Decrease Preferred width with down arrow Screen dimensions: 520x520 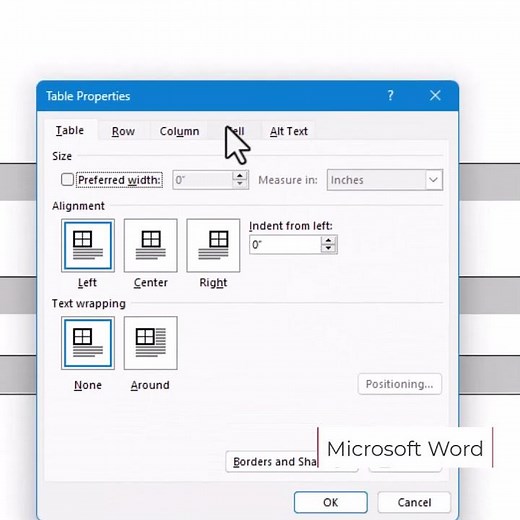tap(240, 184)
